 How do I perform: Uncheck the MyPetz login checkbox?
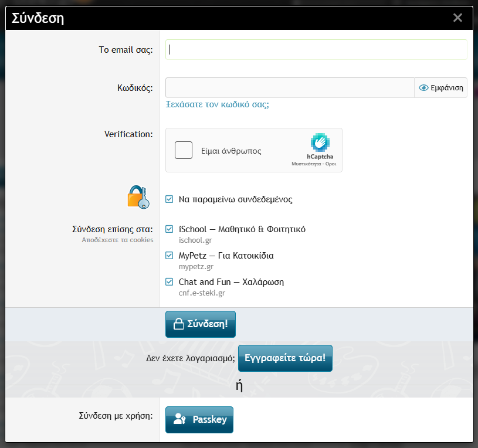[169, 256]
